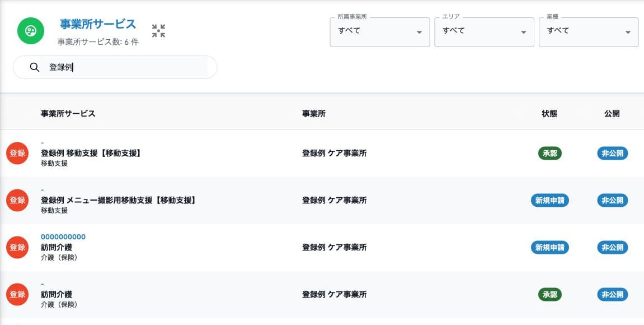Screen dimensions: 644x325
Task: Click 登録例 ケア事業所 in the first row
Action: pyautogui.click(x=335, y=154)
